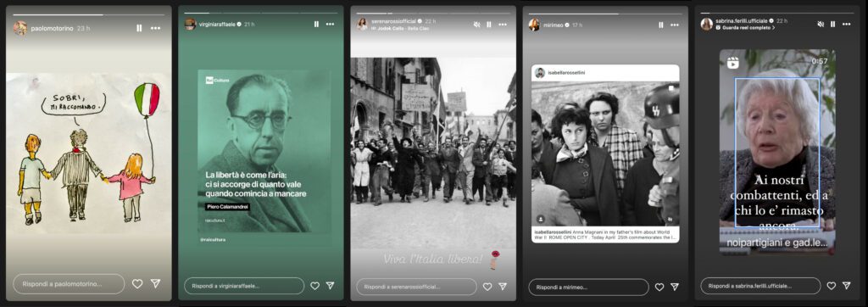Open more options on sabrina.ferilli.ufficiale story
Viewport: 868px width, 307px height.
point(847,24)
